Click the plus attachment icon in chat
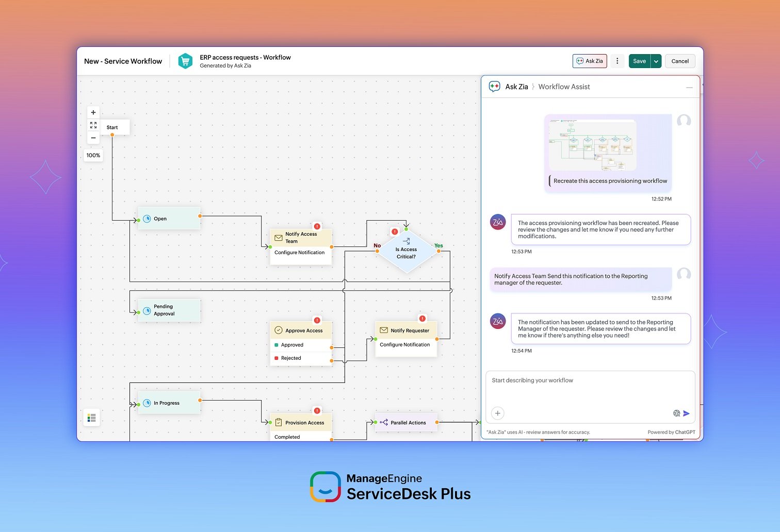 tap(498, 413)
